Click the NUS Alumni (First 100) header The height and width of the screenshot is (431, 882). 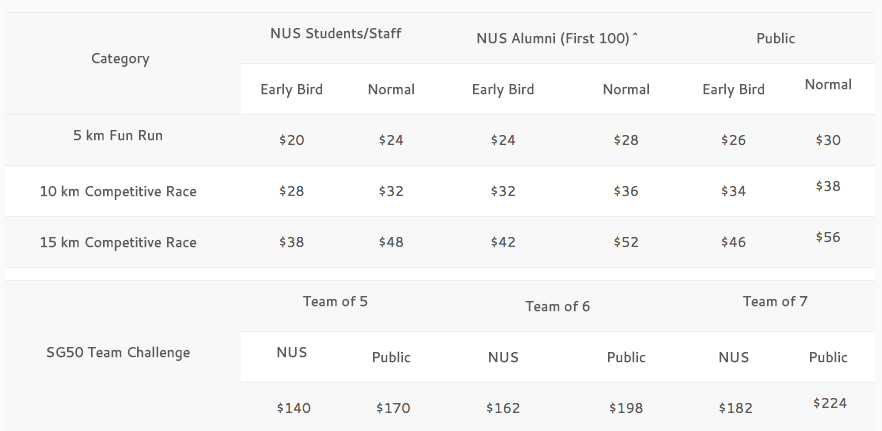tap(557, 38)
